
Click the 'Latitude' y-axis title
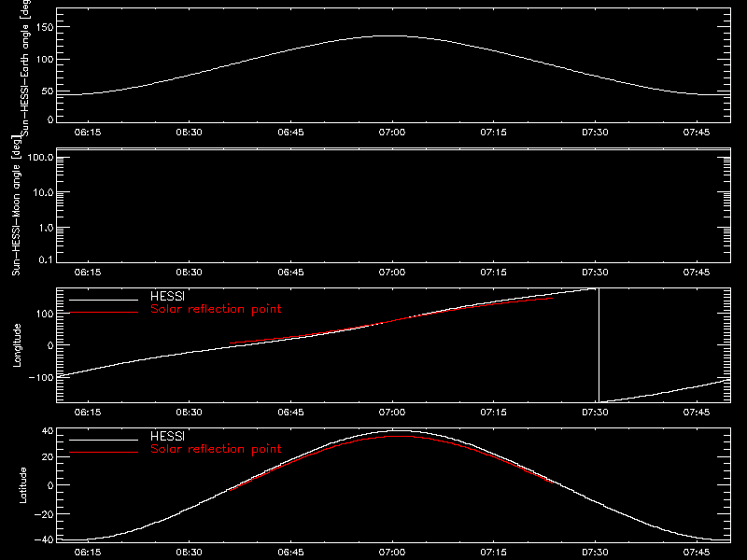click(22, 485)
